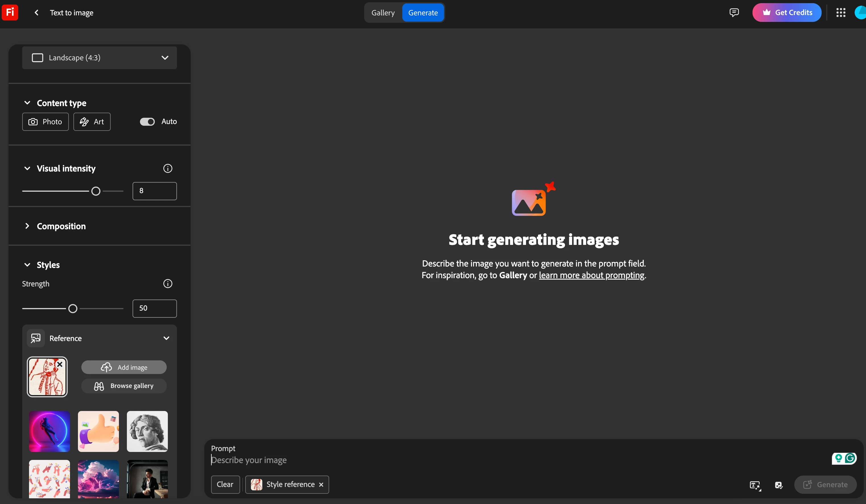The width and height of the screenshot is (866, 504).
Task: Collapse the Reference style dropdown
Action: click(166, 338)
